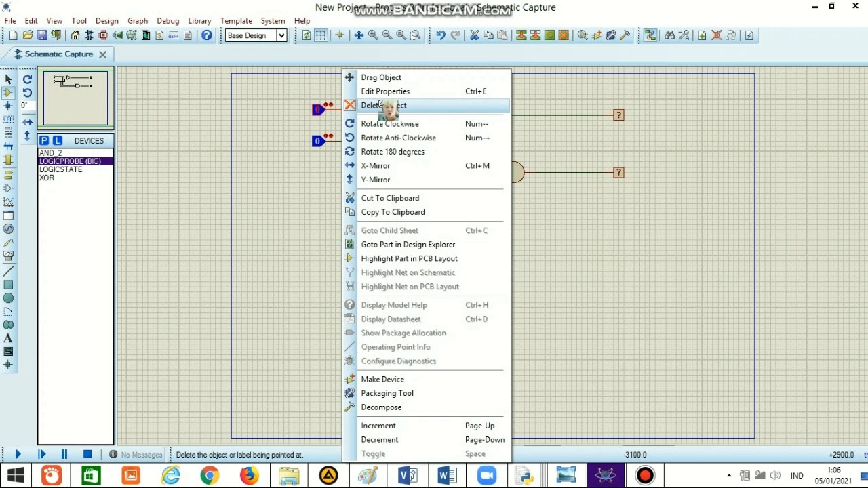Select 2D Graphics Text A tool

click(8, 338)
